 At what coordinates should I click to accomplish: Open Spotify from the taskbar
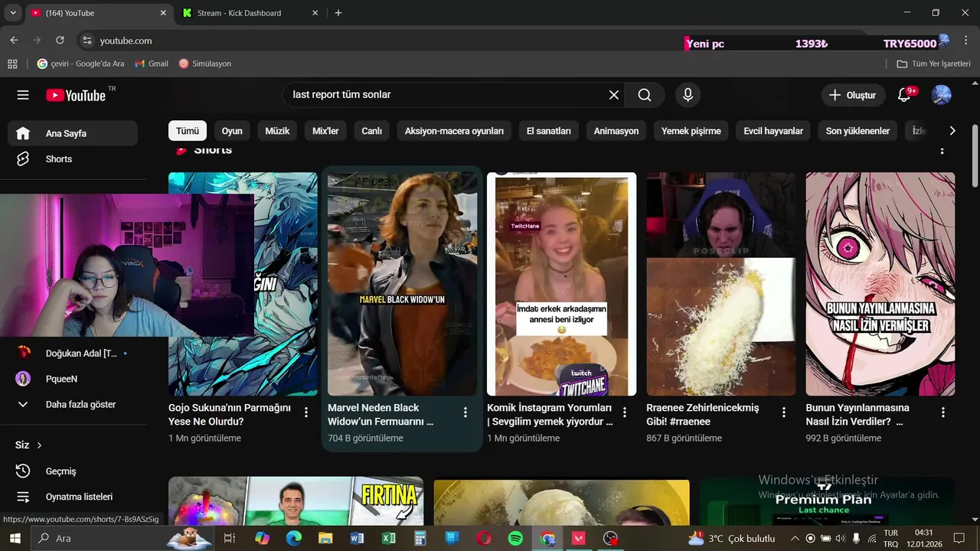(515, 539)
